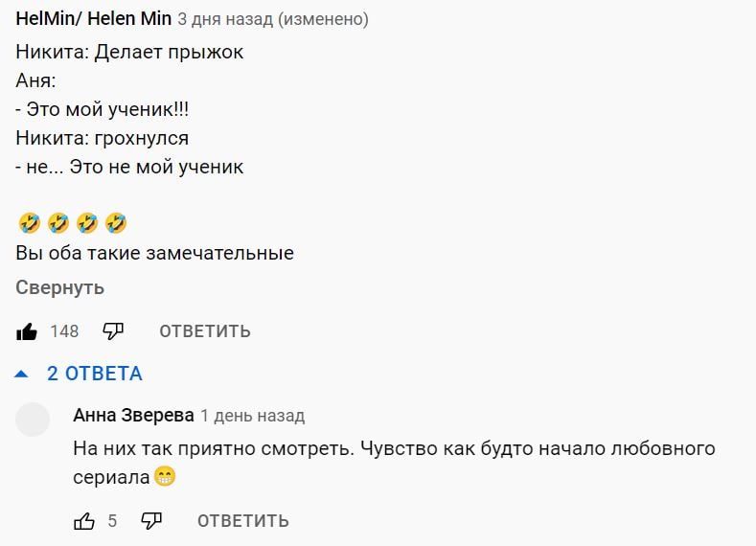Screen dimensions: 756x546
Task: Dislike Helen Min's comment
Action: click(113, 331)
